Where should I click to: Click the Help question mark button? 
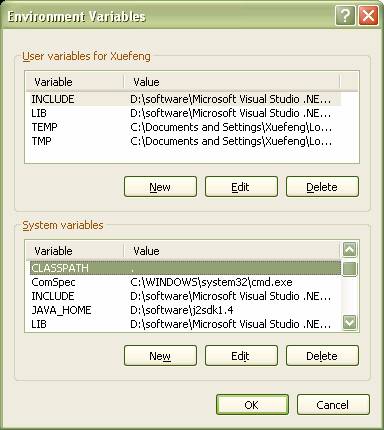point(345,15)
